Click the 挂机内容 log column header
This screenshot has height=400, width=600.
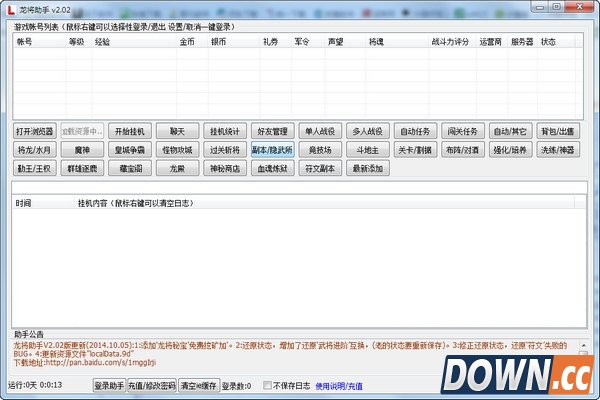coord(324,203)
